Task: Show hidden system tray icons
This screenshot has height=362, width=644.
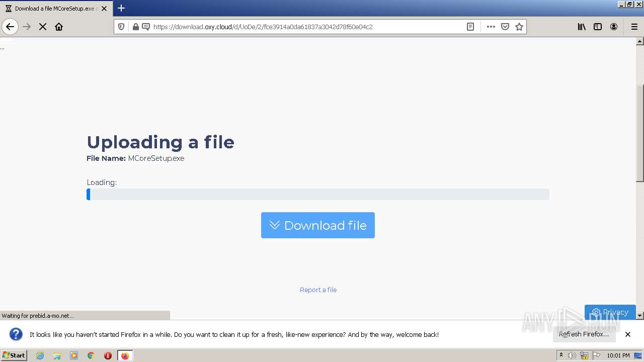Action: 561,355
